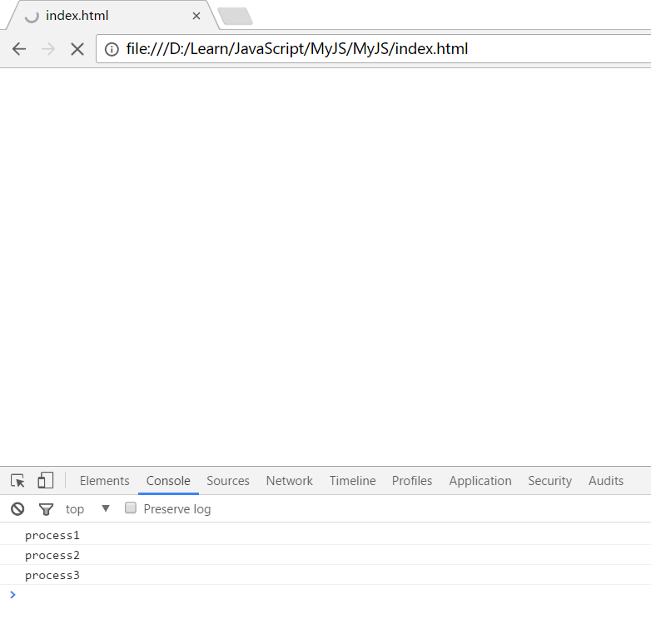651x644 pixels.
Task: Go to the Profiles tab
Action: (412, 481)
